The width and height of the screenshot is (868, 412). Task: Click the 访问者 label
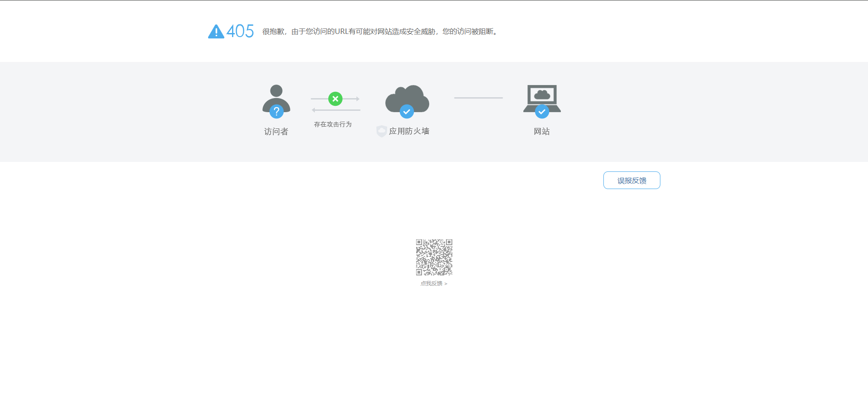pos(276,132)
